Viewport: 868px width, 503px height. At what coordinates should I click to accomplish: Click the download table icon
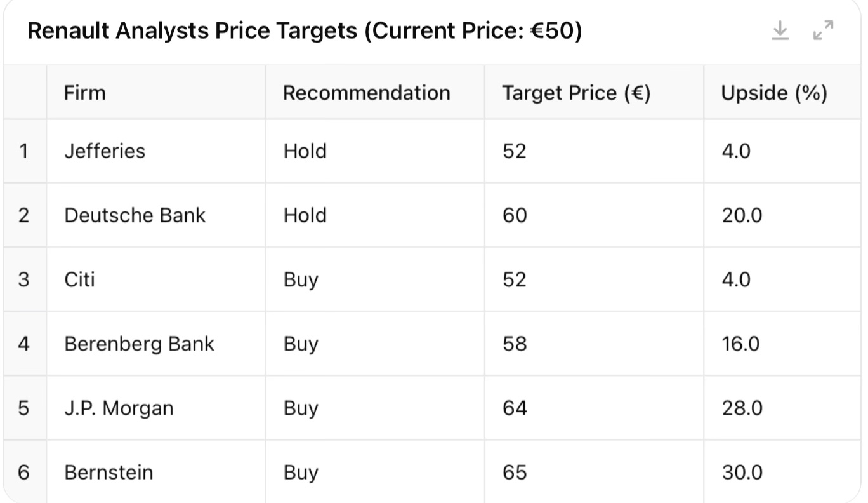tap(780, 30)
